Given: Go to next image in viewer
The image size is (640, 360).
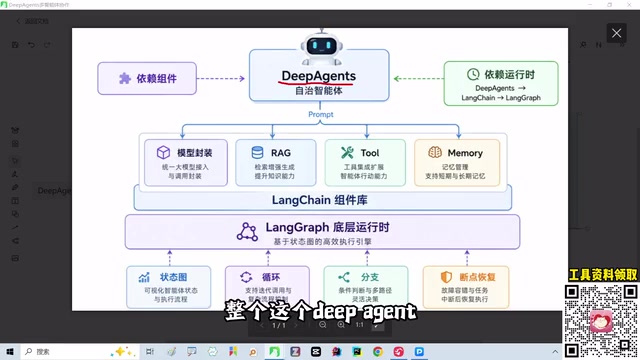Looking at the screenshot, I should 296,325.
